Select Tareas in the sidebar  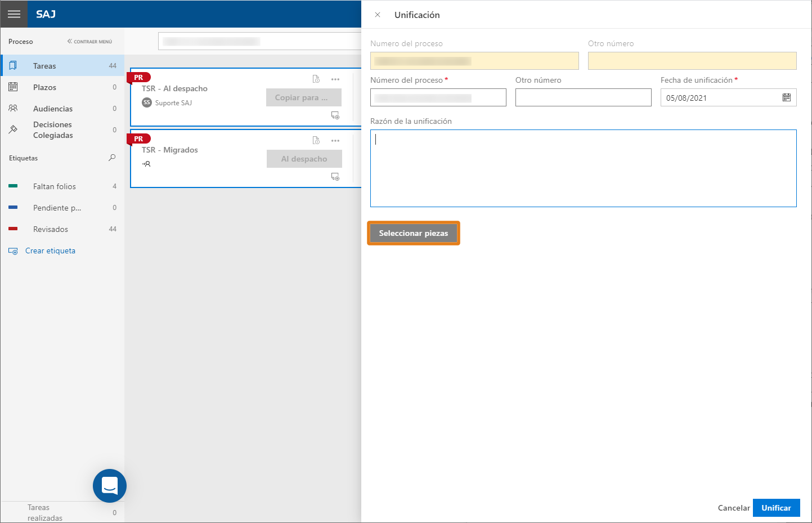(x=62, y=66)
